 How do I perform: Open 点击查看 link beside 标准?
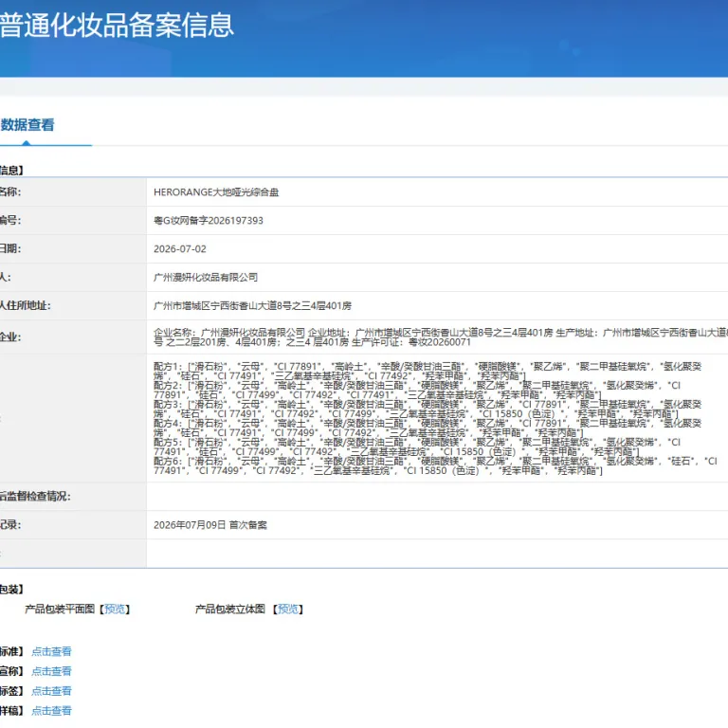tap(51, 651)
